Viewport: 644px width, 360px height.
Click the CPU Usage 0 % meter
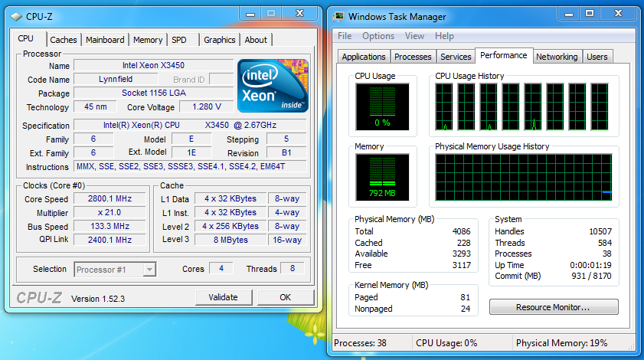(382, 106)
